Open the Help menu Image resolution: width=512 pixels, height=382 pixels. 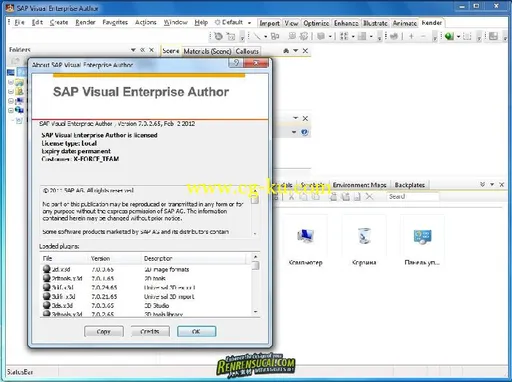(x=201, y=22)
